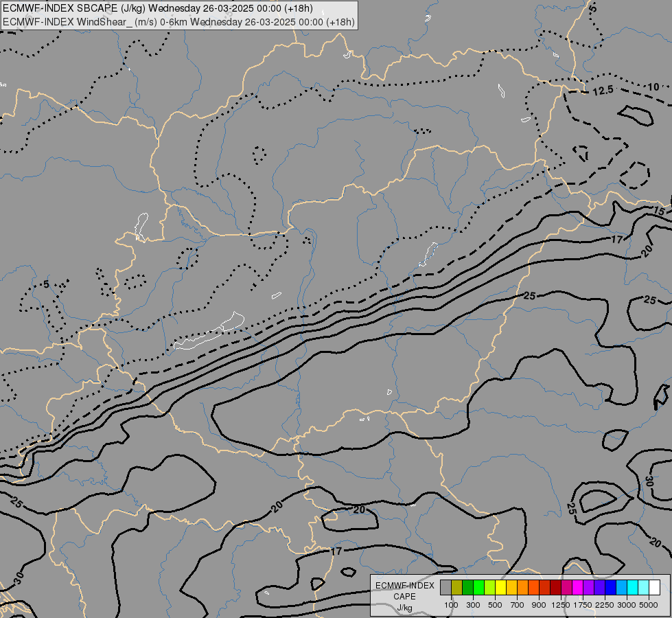Click the legend label 3000

coord(627,605)
